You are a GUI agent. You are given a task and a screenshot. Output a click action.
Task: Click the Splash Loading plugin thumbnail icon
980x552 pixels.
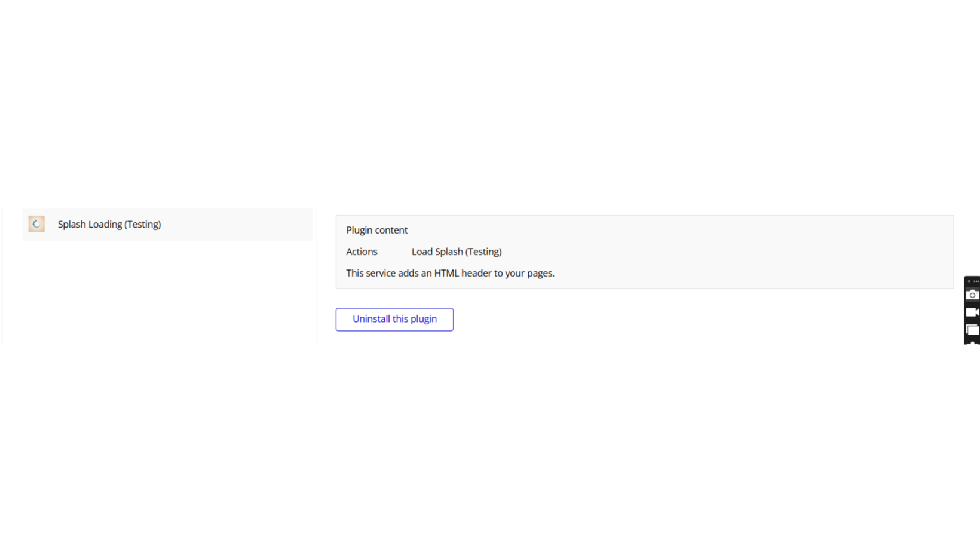tap(36, 224)
